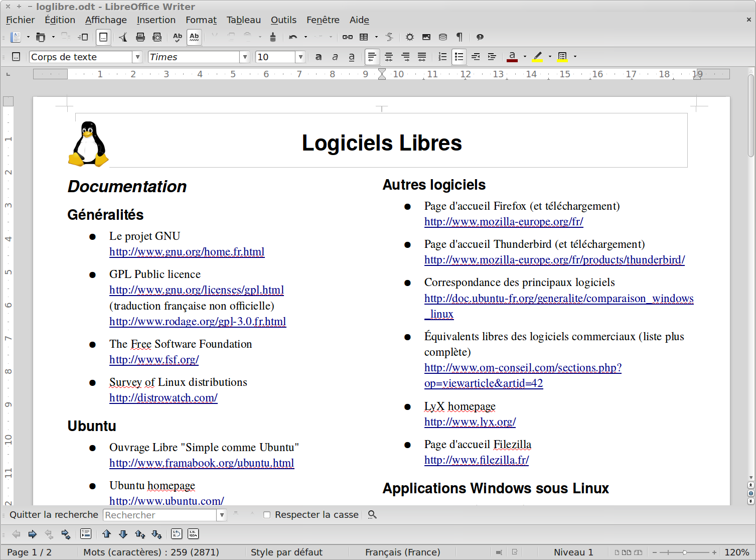Image resolution: width=756 pixels, height=560 pixels.
Task: Move list item up with arrow
Action: click(107, 534)
